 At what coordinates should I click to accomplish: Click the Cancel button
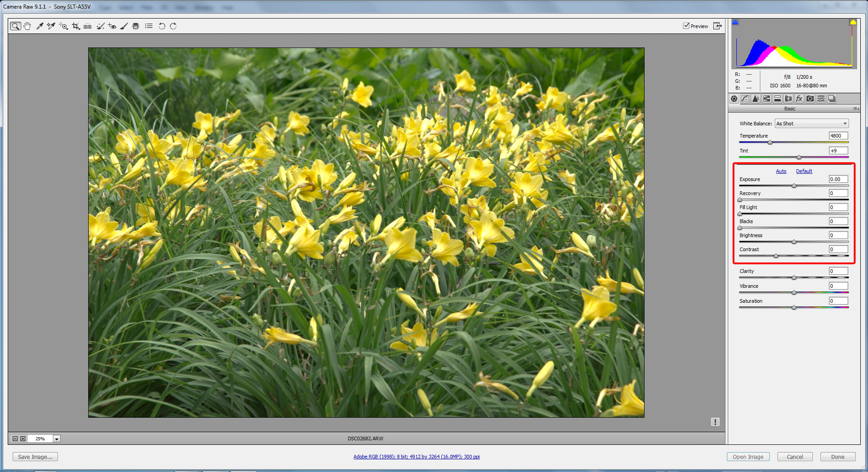795,457
